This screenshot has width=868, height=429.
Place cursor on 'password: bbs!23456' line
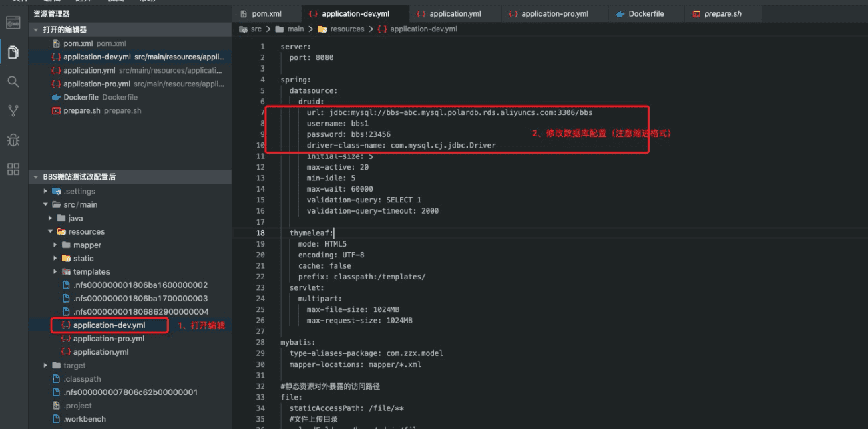349,134
